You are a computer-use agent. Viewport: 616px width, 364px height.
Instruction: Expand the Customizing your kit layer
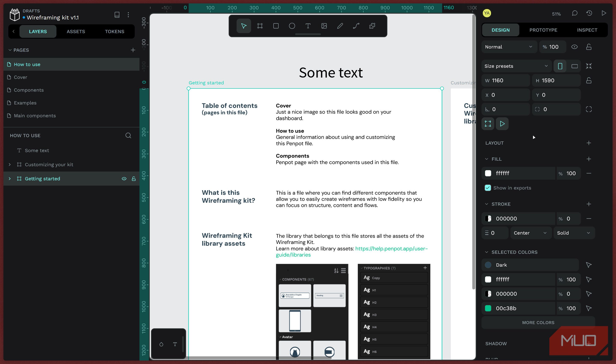point(10,164)
